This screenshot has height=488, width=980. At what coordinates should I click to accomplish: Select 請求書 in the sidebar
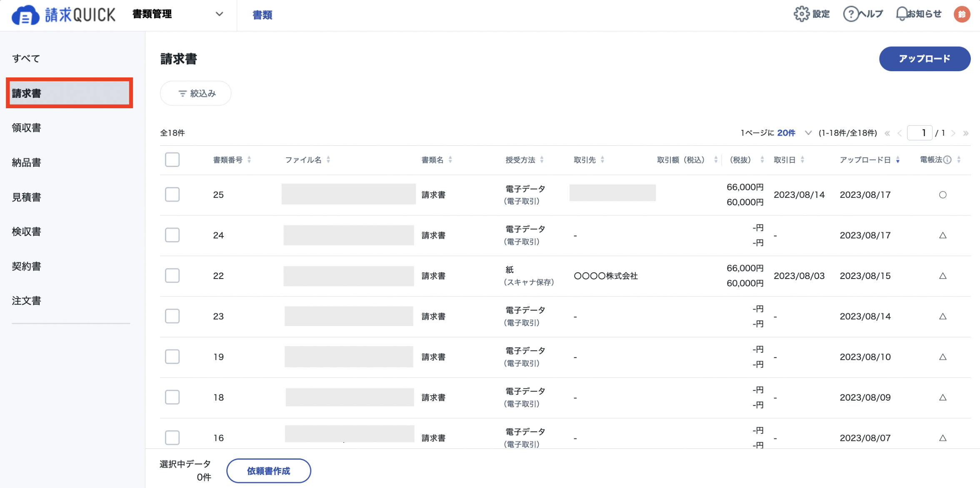click(x=69, y=93)
